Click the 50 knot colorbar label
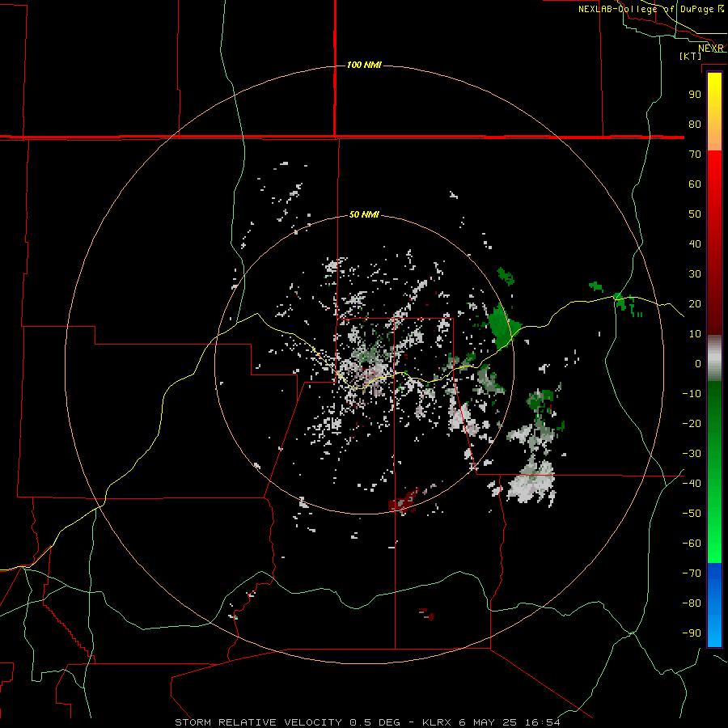728x728 pixels. (x=695, y=214)
